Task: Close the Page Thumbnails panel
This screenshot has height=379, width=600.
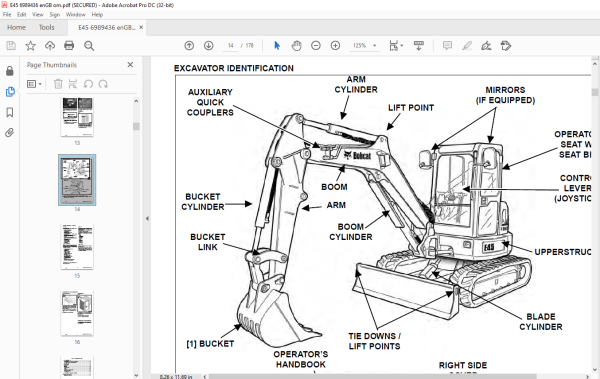Action: point(130,65)
